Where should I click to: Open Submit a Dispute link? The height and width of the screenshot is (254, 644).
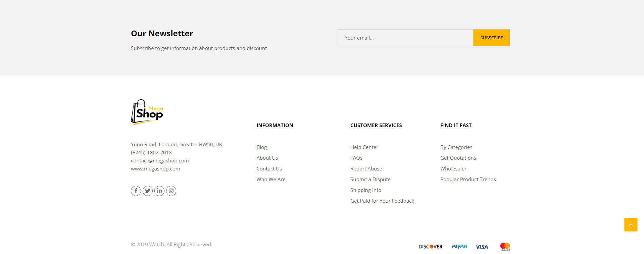tap(370, 180)
